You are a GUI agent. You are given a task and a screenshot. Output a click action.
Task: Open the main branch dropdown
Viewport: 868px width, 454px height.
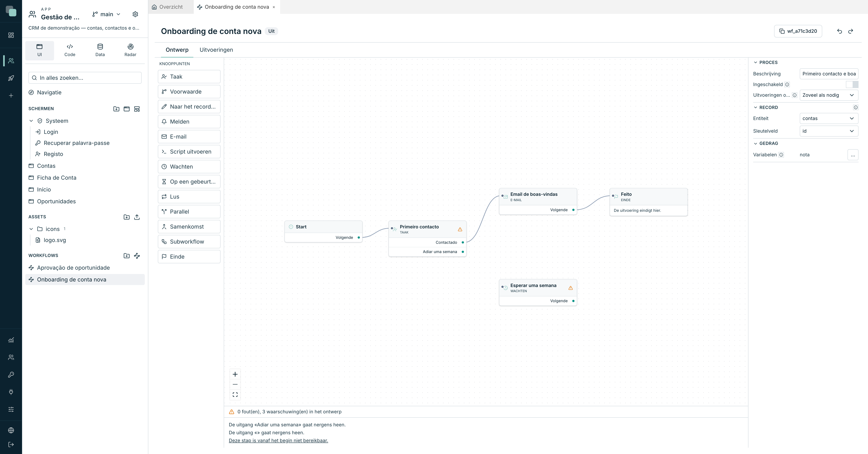click(106, 14)
